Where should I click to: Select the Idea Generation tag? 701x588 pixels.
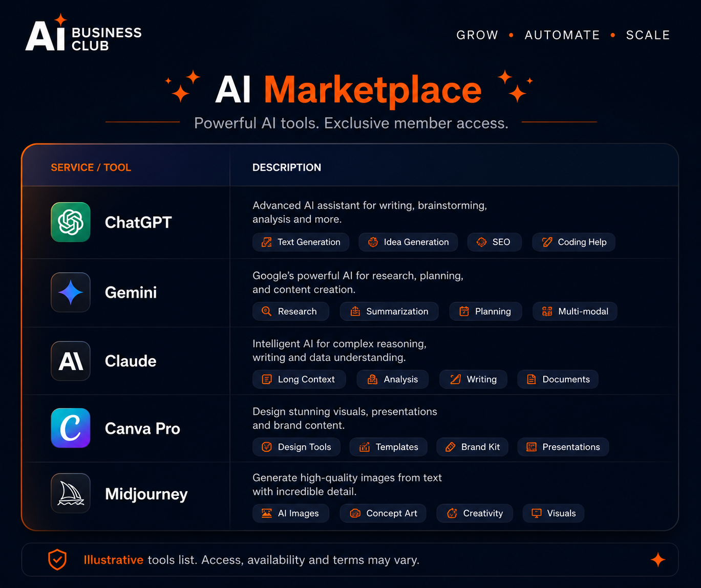(408, 242)
